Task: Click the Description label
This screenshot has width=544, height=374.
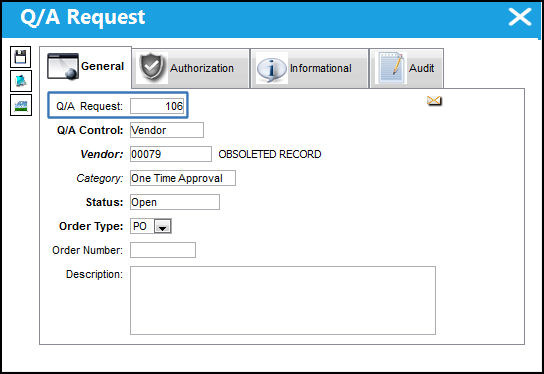Action: click(94, 274)
